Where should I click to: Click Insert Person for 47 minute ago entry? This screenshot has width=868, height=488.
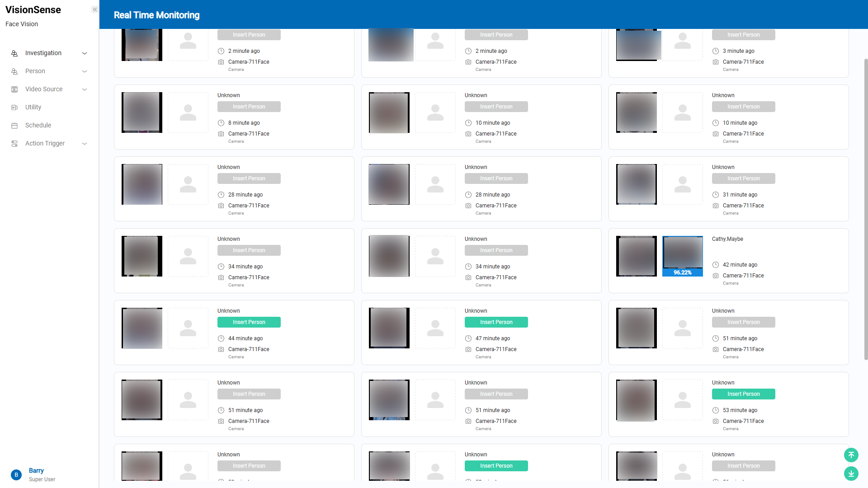point(496,322)
